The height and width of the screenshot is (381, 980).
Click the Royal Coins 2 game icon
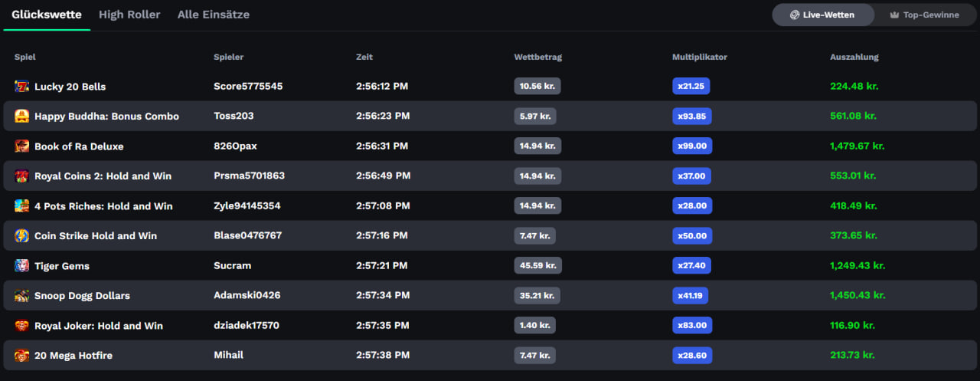click(21, 176)
